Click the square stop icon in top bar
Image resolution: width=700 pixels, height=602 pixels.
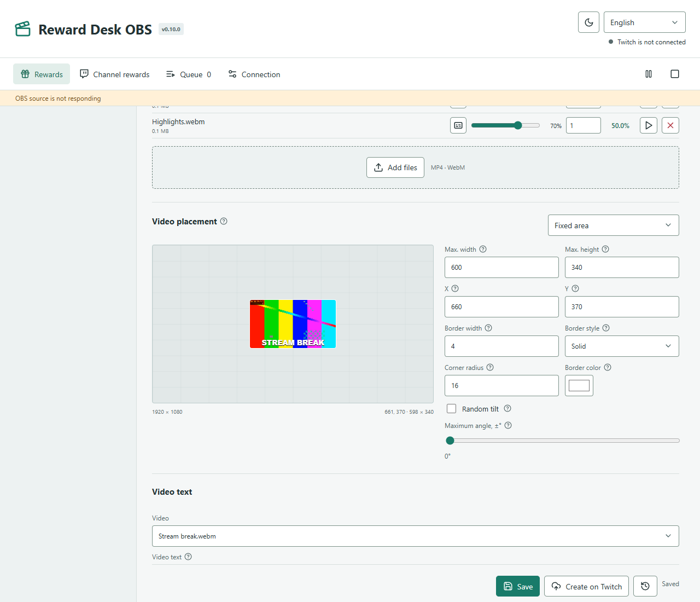pos(675,74)
